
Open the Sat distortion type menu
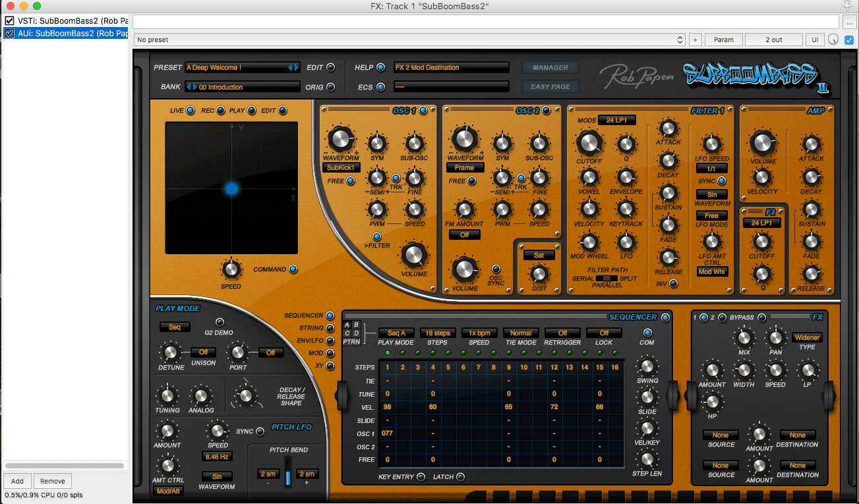pyautogui.click(x=539, y=255)
